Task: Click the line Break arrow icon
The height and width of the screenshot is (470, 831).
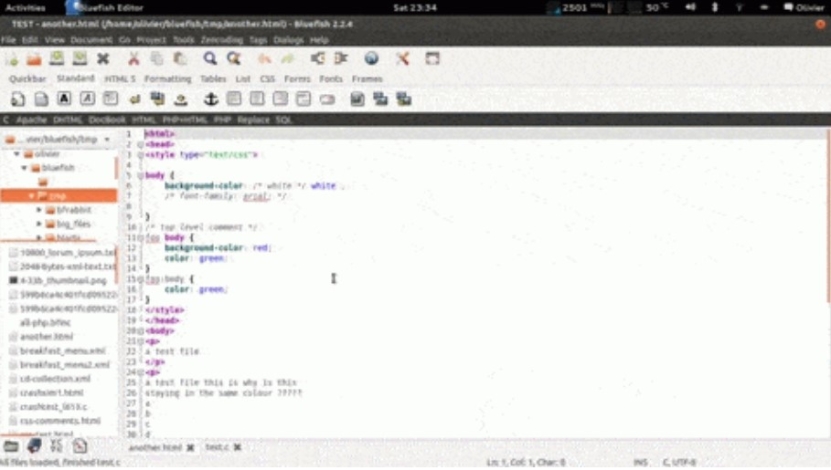Action: coord(134,99)
